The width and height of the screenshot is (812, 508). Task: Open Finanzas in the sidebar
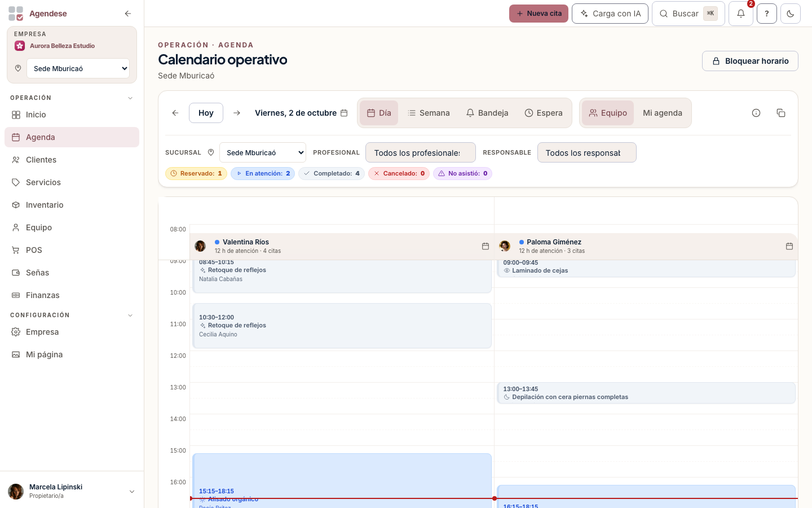click(x=72, y=295)
